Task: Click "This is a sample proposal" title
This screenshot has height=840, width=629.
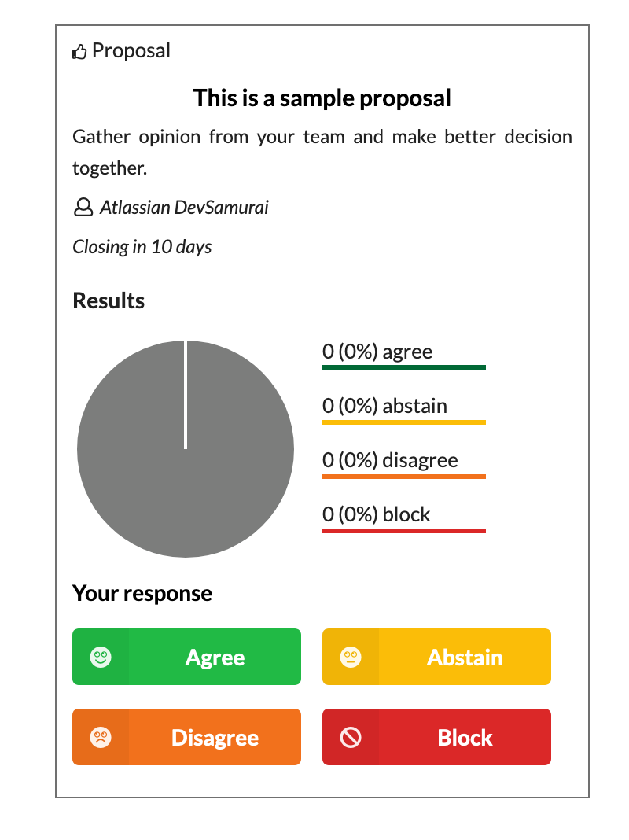Action: tap(322, 98)
